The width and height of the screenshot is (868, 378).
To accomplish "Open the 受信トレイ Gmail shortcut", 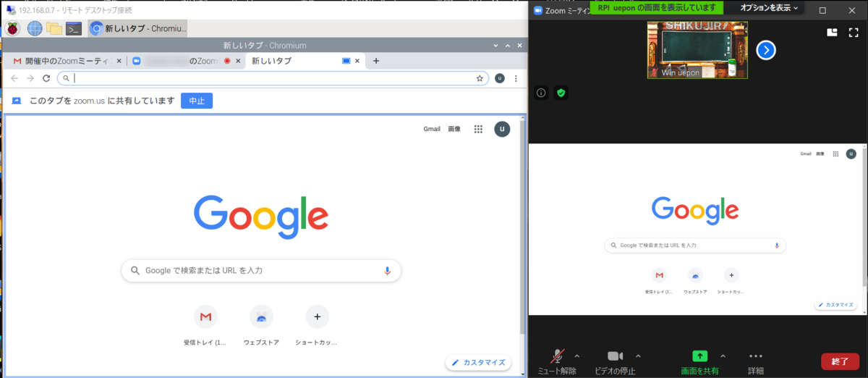I will [x=206, y=324].
